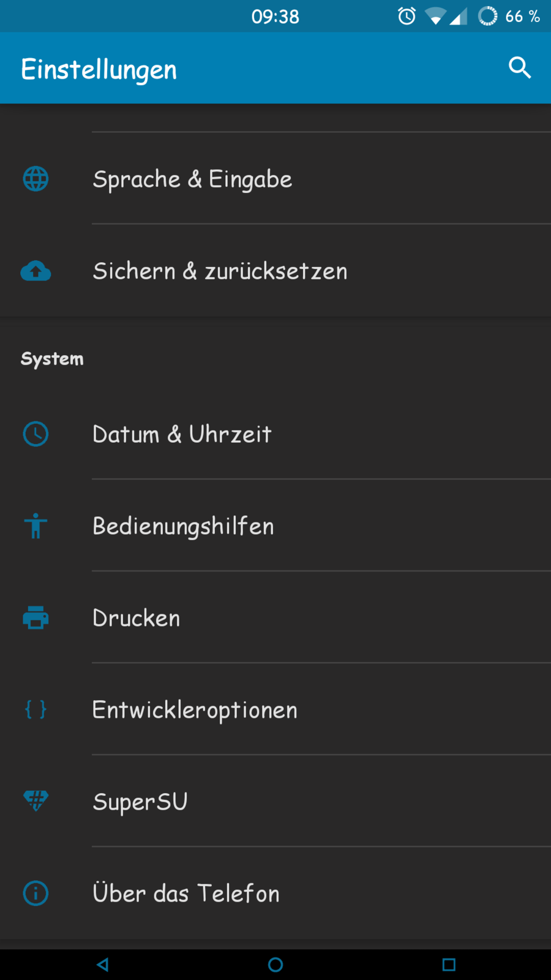Open Sprache & Eingabe settings

pos(192,179)
